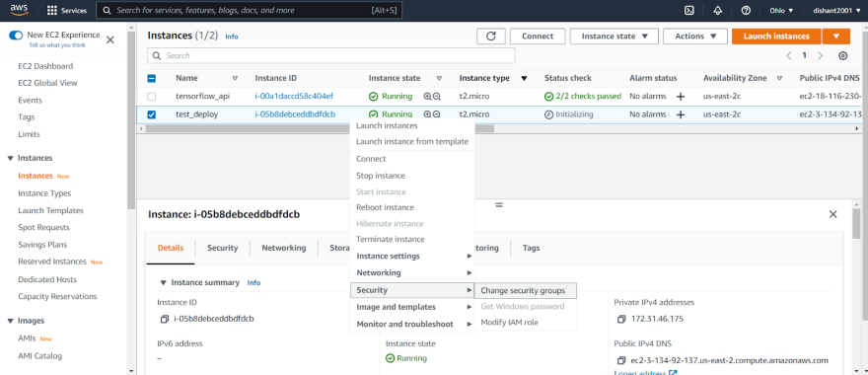Viewport: 868px width, 375px height.
Task: Expand Image and templates submenu
Action: coord(412,307)
